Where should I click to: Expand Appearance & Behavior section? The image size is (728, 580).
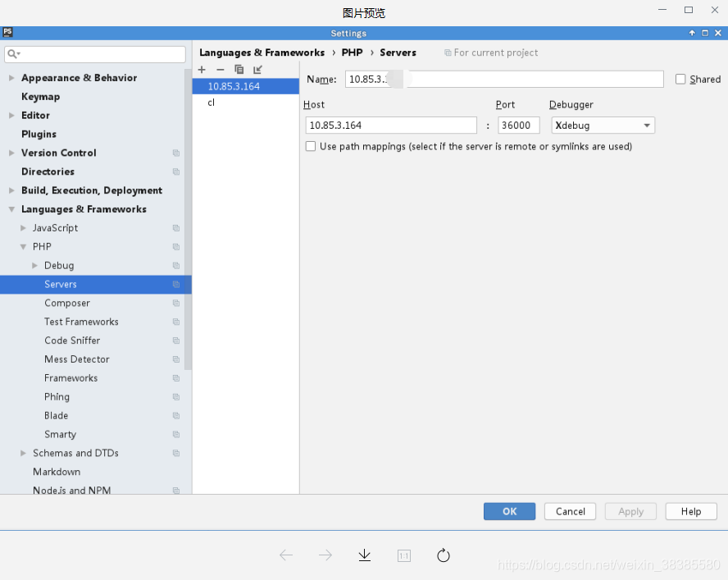pyautogui.click(x=11, y=78)
